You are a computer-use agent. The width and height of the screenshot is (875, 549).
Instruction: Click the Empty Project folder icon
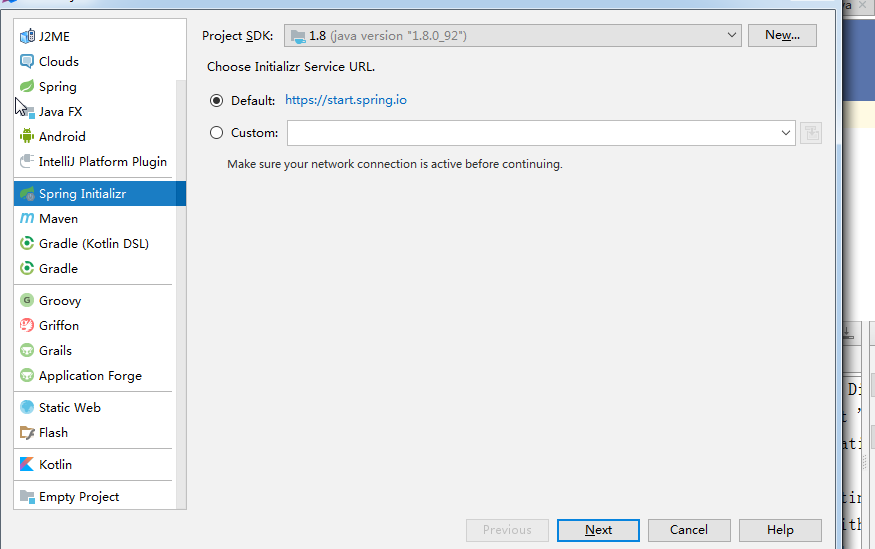(x=27, y=496)
